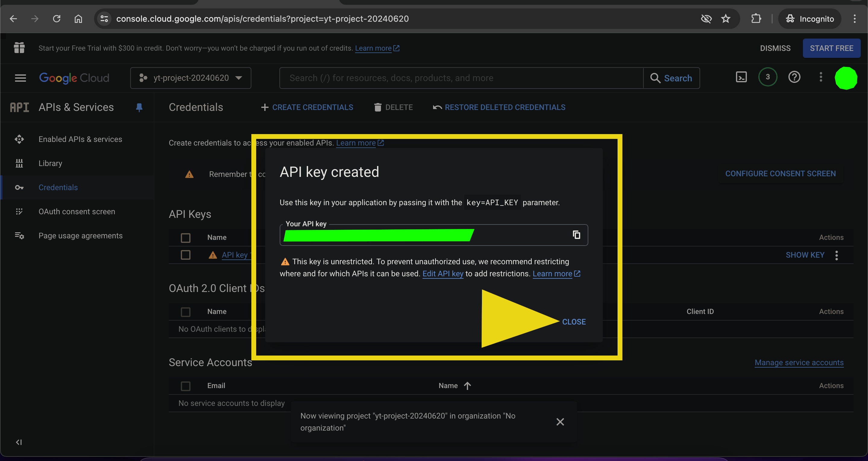Open actions menu for the API key row
Screen dimensions: 868x461
point(837,255)
